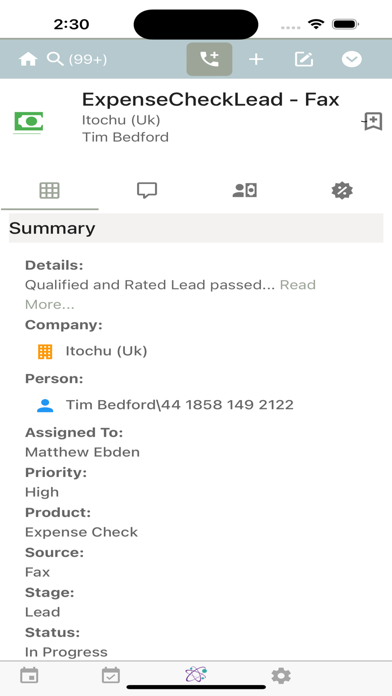Tap the plus icon to add new
Screen dimensions: 392x696
(256, 59)
